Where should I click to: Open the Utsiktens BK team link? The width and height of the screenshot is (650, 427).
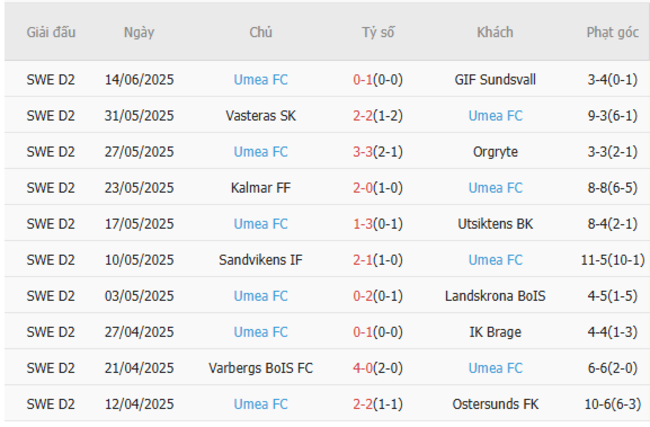(495, 223)
